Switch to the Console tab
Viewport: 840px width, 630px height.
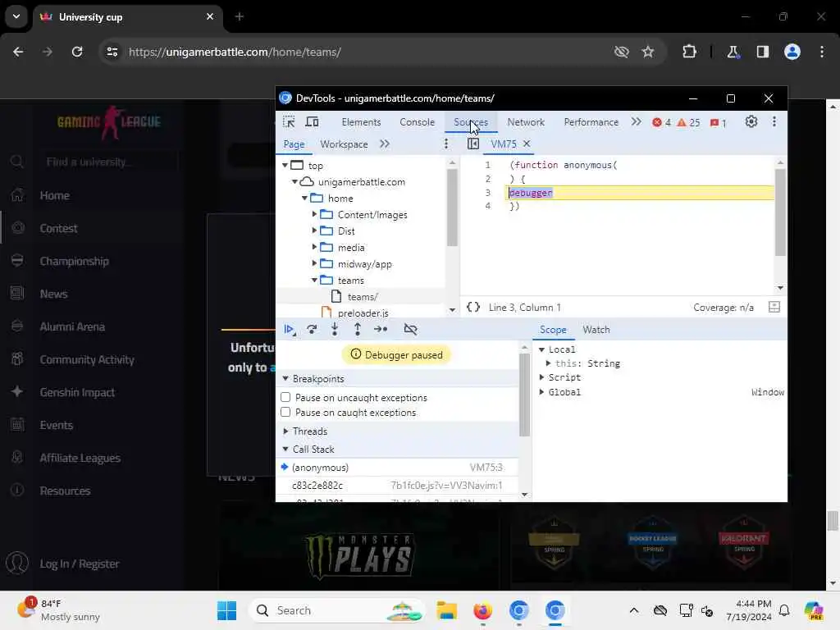click(x=417, y=122)
